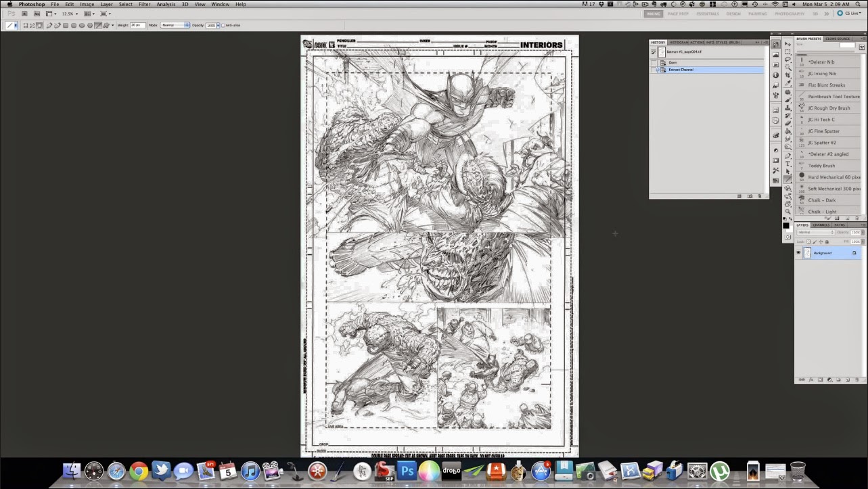Open the Opacity dropdown in options bar
This screenshot has height=489, width=868.
(218, 26)
